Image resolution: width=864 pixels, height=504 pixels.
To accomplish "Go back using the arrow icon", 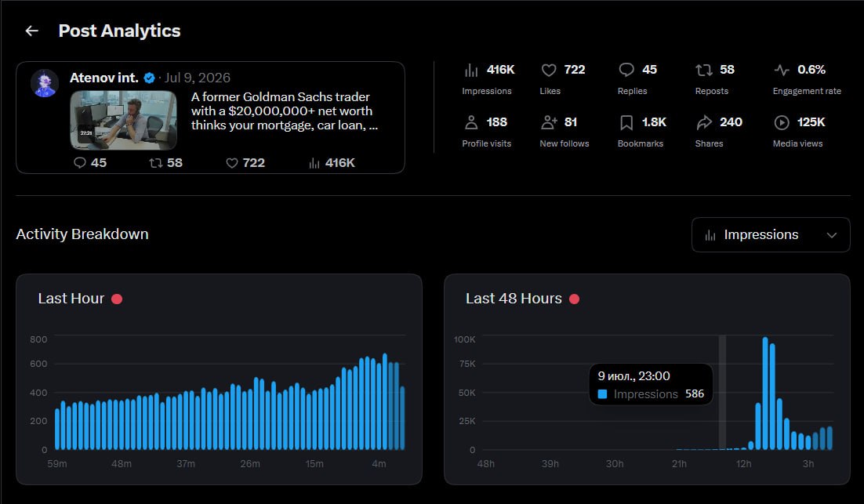I will 32,31.
